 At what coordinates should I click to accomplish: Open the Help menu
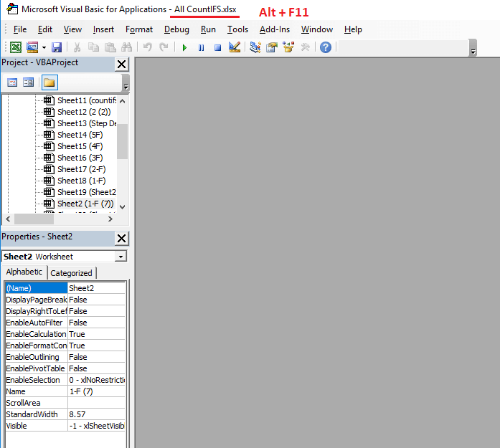pyautogui.click(x=353, y=29)
